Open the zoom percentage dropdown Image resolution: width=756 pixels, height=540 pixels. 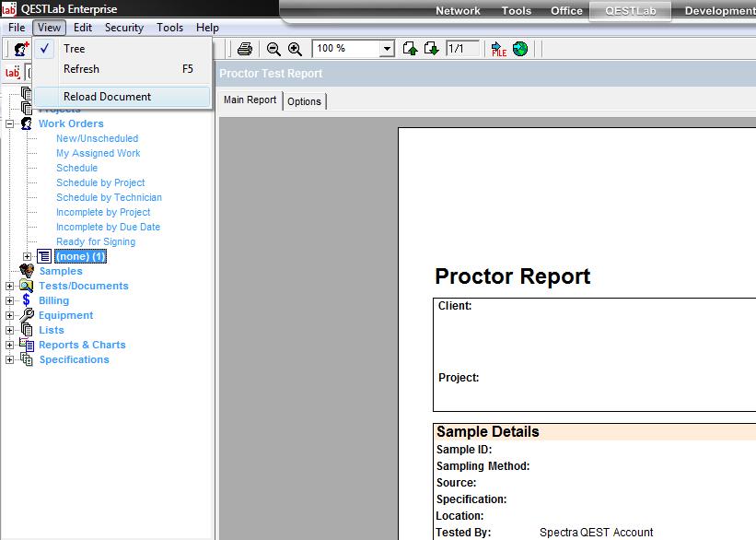[x=387, y=49]
